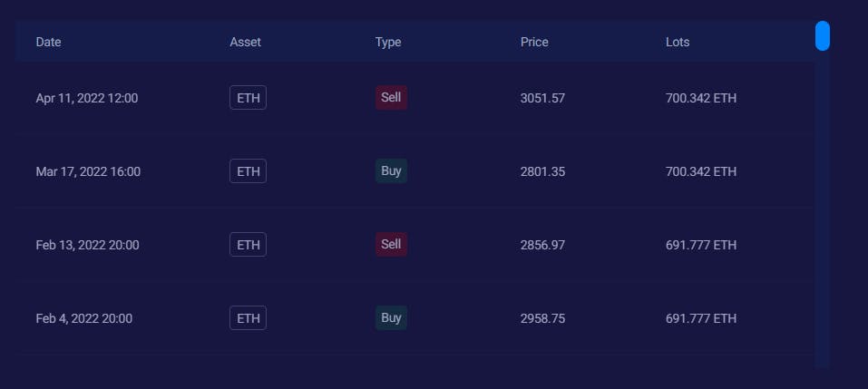Screen dimensions: 868x389
Task: Click the ETH badge in Apr 11 row
Action: click(x=248, y=98)
